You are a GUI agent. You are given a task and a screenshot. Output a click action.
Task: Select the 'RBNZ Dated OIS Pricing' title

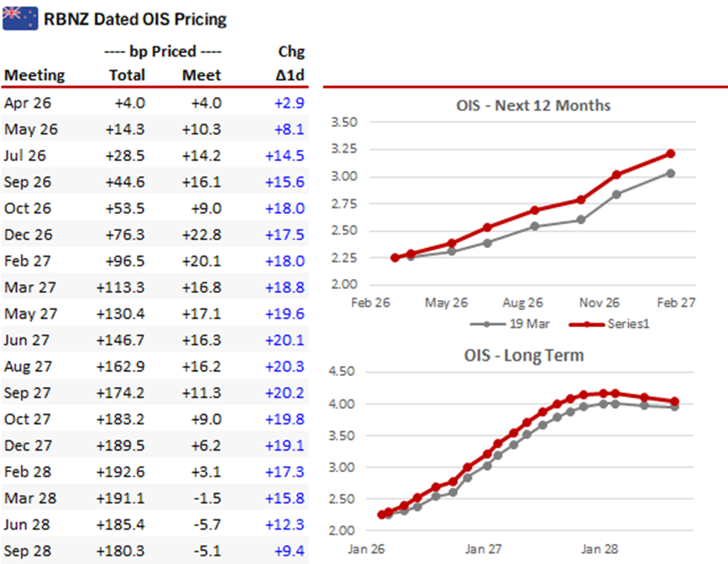135,19
